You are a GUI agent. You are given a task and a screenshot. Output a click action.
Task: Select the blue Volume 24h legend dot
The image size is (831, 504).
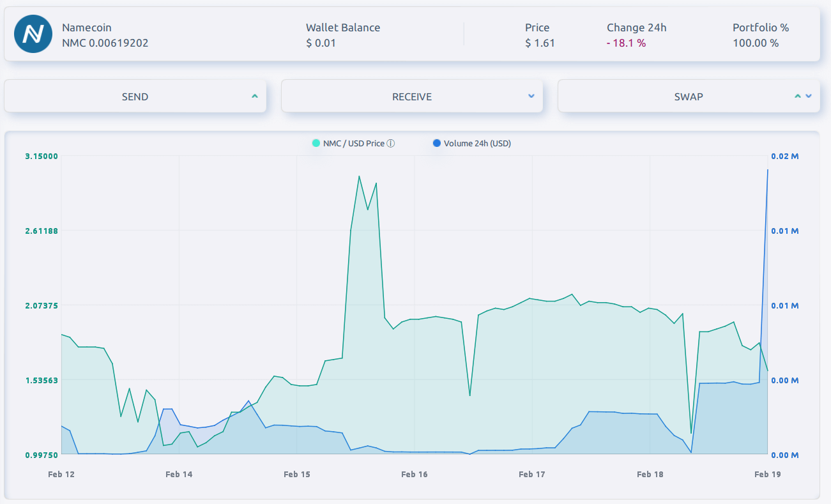pyautogui.click(x=436, y=143)
